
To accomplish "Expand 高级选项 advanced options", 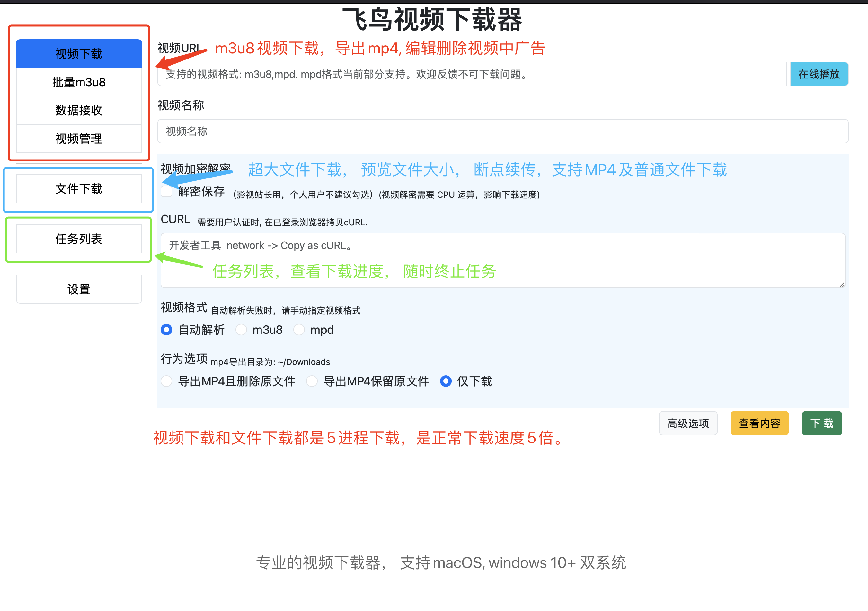I will point(688,423).
